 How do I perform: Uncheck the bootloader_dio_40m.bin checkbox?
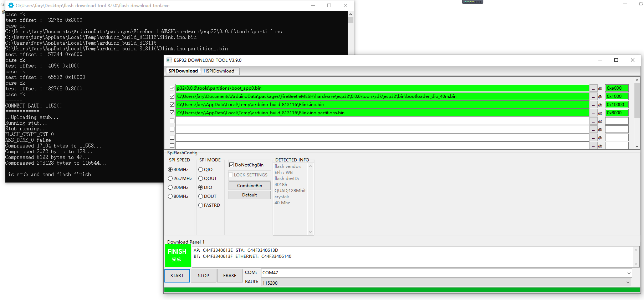172,96
